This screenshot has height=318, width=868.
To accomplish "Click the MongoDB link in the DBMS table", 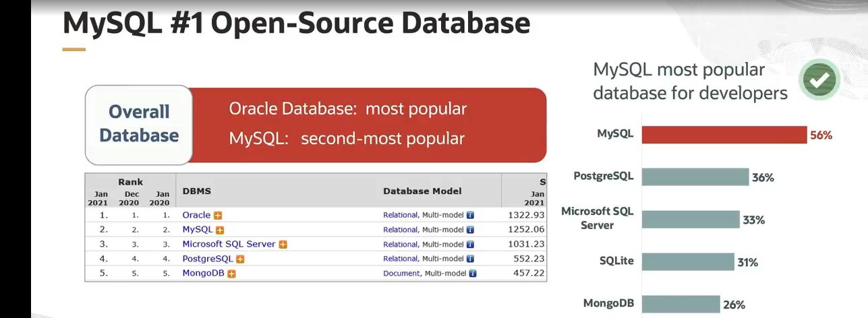I will point(203,274).
